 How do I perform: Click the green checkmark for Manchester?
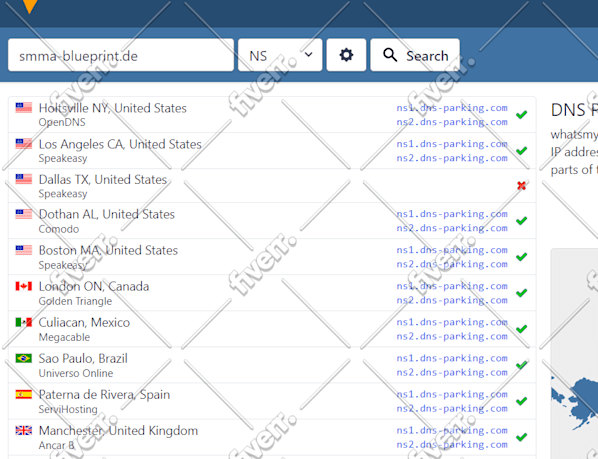[521, 437]
